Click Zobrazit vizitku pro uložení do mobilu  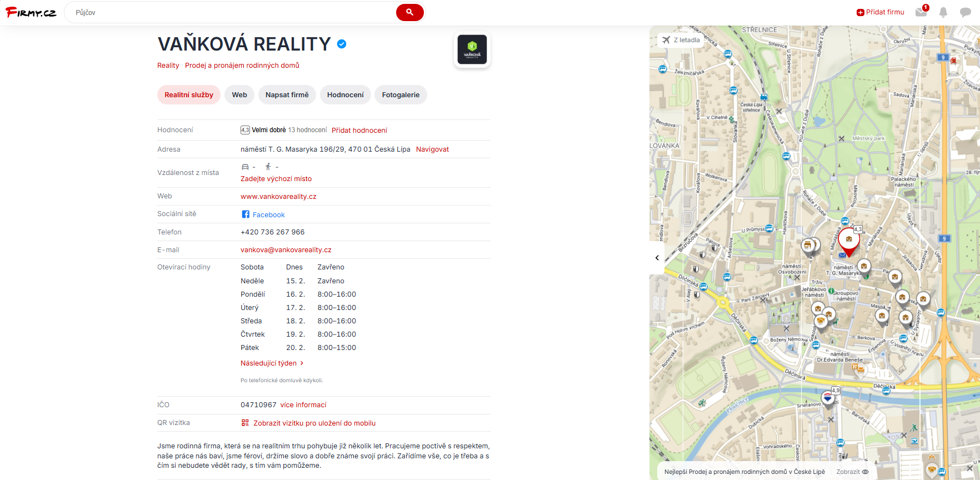[314, 423]
